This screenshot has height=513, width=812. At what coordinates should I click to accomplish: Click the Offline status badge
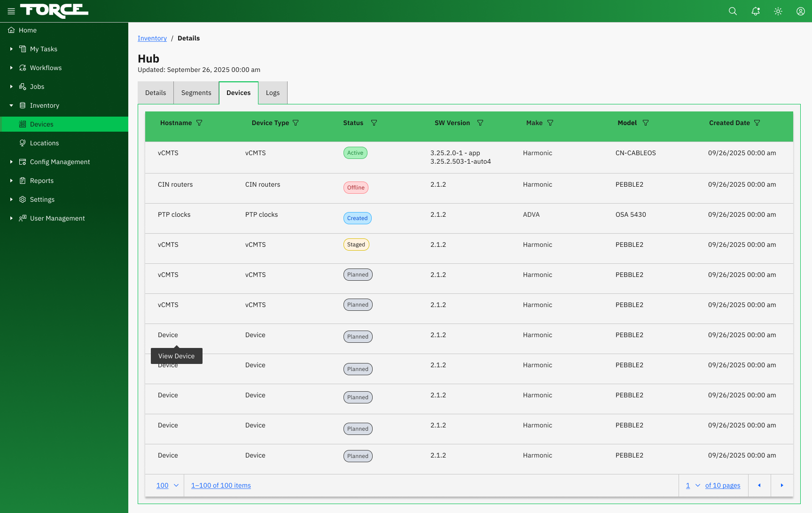click(x=356, y=188)
